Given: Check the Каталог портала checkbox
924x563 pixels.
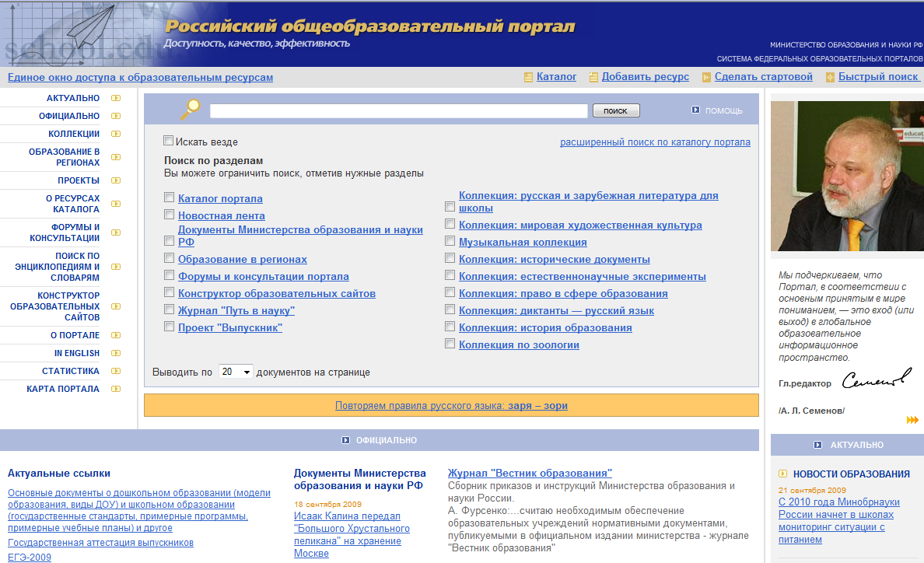Looking at the screenshot, I should [x=169, y=198].
